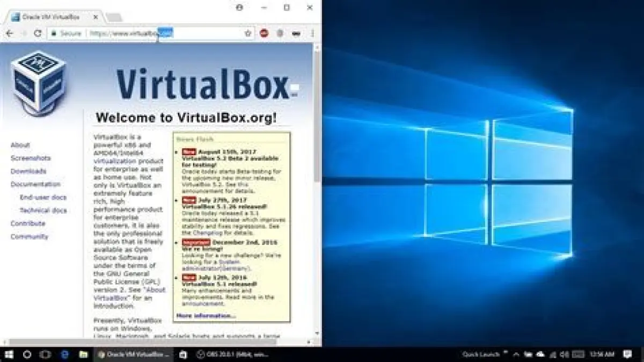The width and height of the screenshot is (644, 362).
Task: Click the browser back arrow
Action: (9, 33)
